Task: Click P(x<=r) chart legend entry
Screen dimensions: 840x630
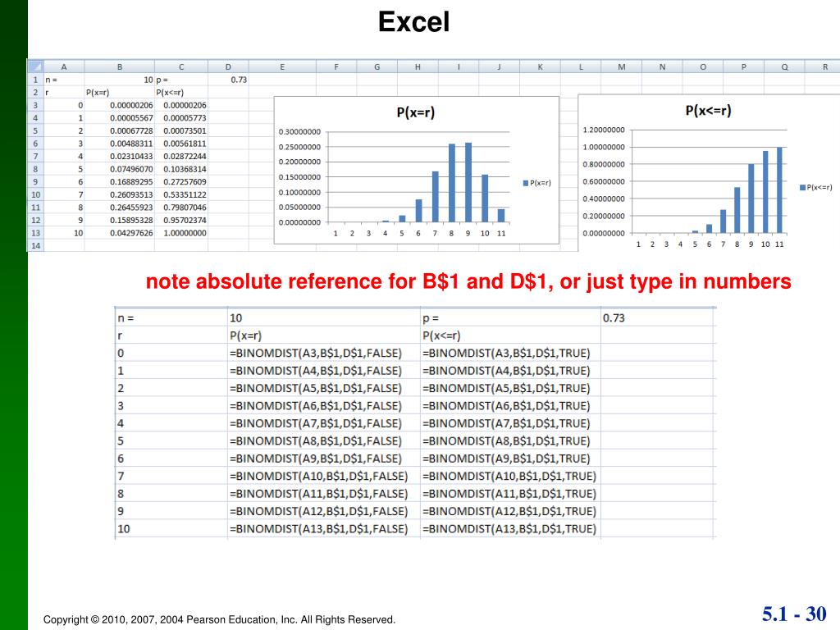Action: click(816, 188)
